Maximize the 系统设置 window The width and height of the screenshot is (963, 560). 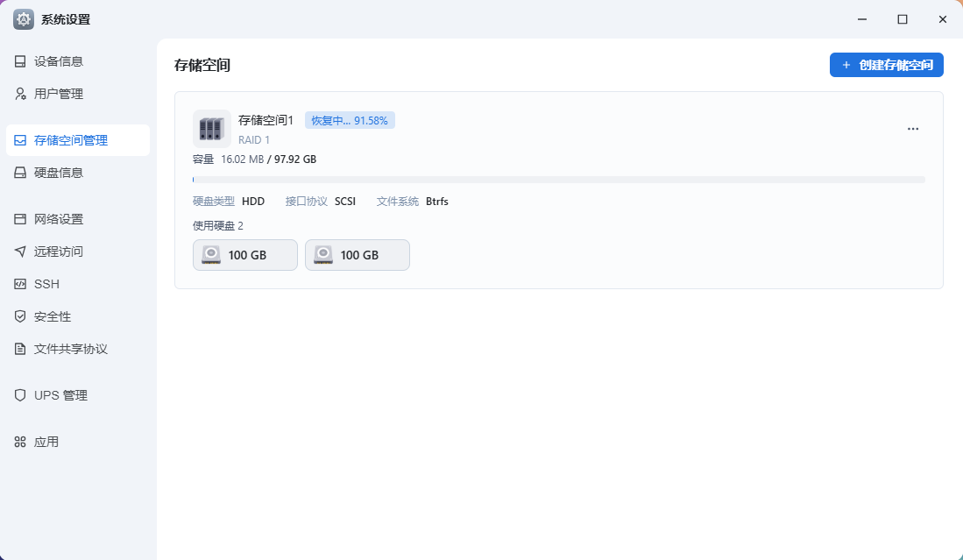tap(902, 19)
